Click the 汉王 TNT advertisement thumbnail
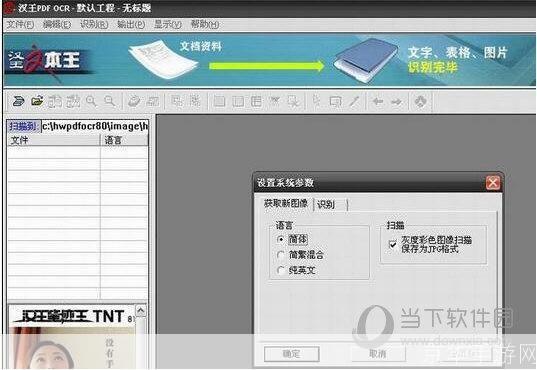Viewport: 537px width, 370px height. tap(71, 337)
